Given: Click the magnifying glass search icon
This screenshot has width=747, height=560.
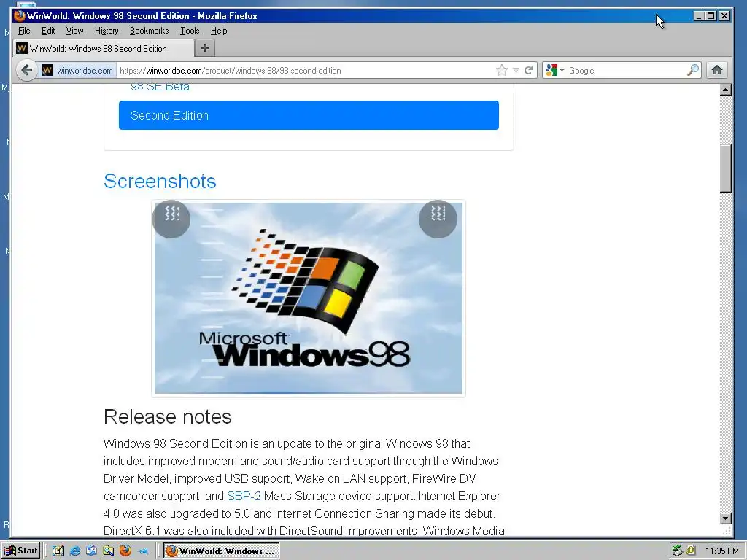Looking at the screenshot, I should (x=693, y=71).
